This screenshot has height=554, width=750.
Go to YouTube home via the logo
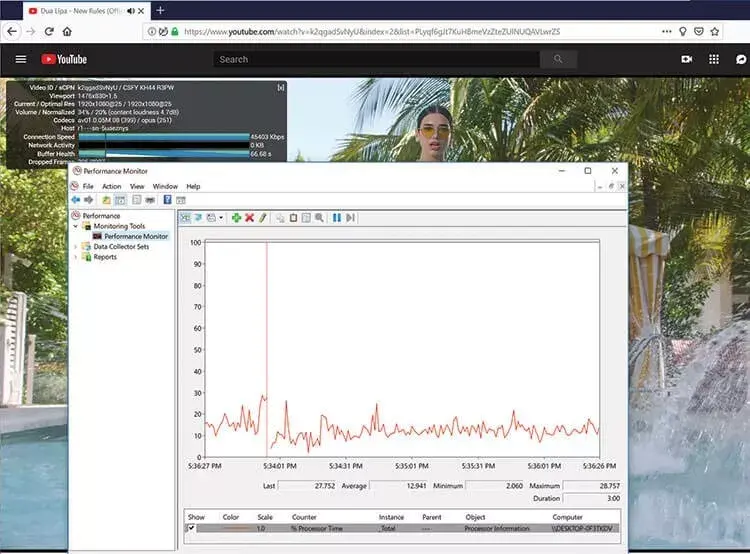(x=64, y=59)
